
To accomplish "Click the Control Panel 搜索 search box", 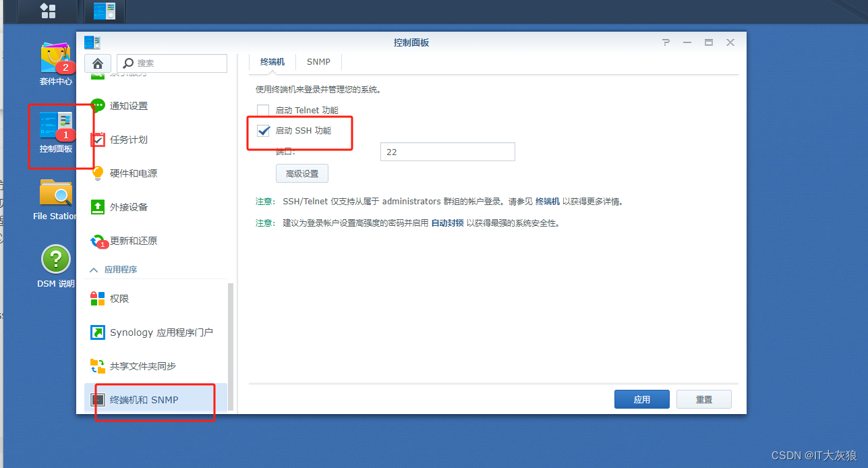I will pyautogui.click(x=172, y=63).
